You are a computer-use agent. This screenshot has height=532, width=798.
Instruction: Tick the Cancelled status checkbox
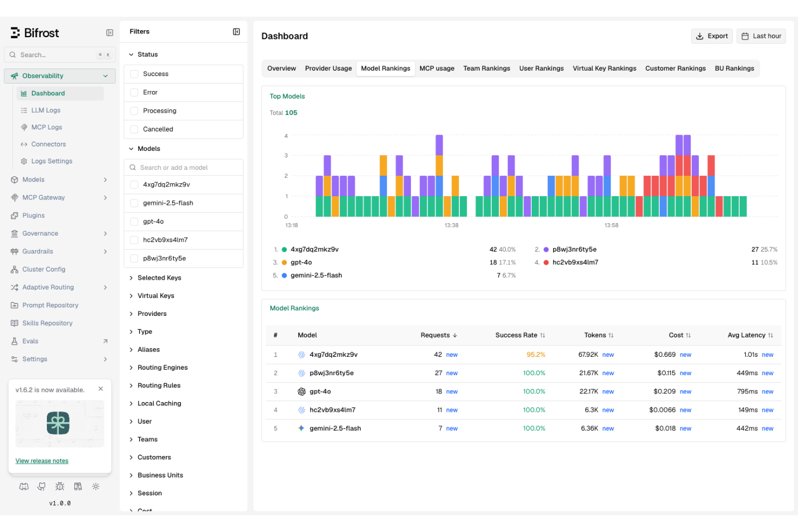click(x=134, y=129)
